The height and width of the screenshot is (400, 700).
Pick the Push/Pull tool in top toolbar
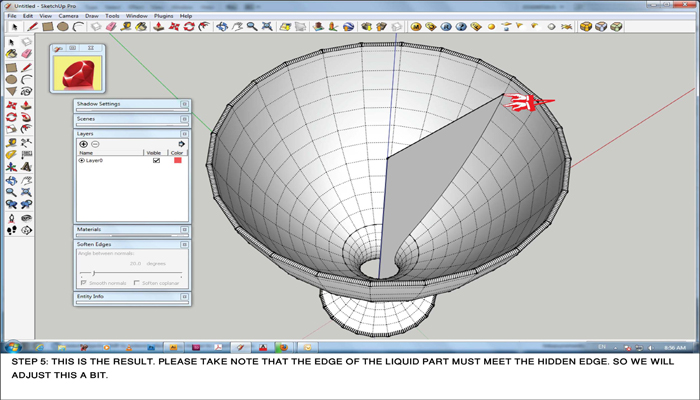point(158,27)
